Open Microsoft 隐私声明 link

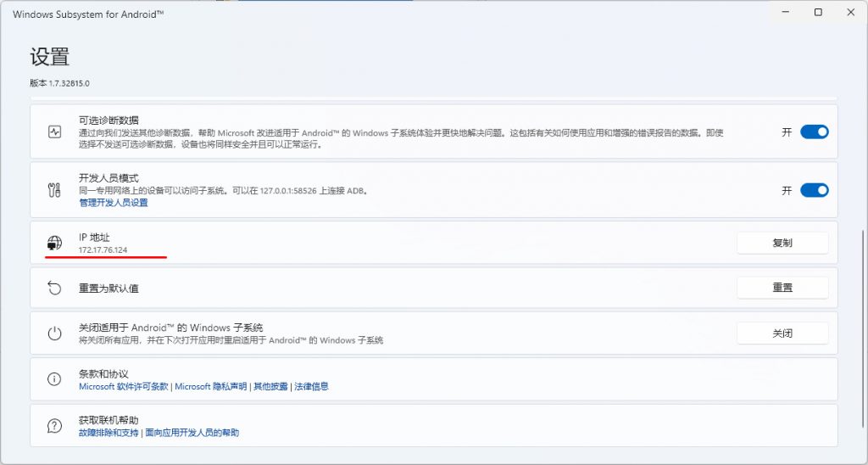coord(210,386)
